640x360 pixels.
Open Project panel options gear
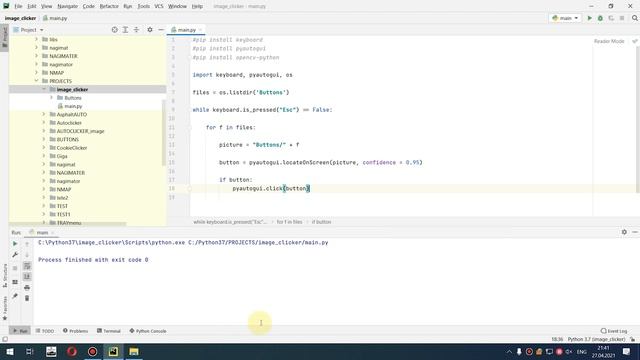pyautogui.click(x=150, y=30)
